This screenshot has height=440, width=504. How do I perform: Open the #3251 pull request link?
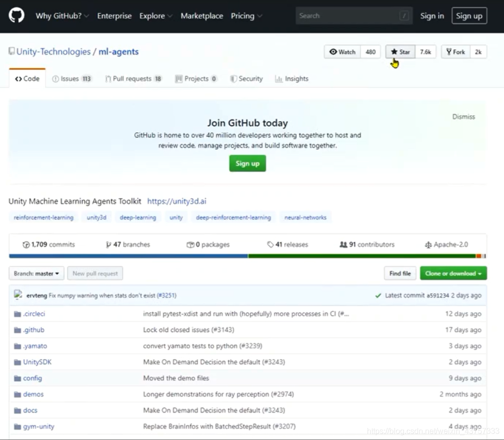click(166, 296)
